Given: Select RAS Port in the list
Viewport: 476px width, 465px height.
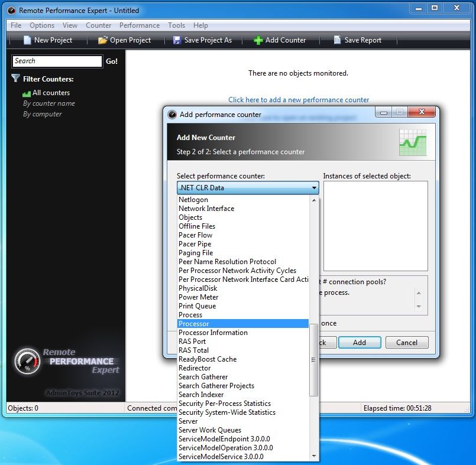Looking at the screenshot, I should pos(243,342).
